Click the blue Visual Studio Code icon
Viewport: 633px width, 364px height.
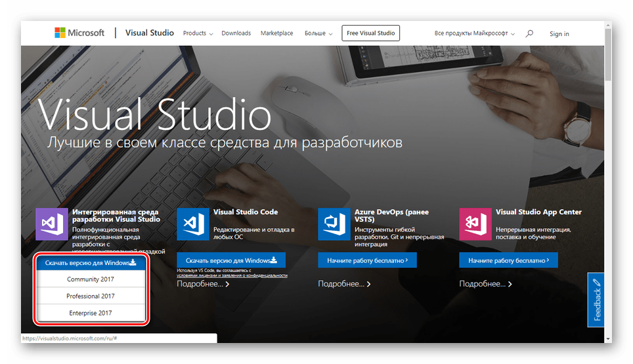(x=193, y=224)
